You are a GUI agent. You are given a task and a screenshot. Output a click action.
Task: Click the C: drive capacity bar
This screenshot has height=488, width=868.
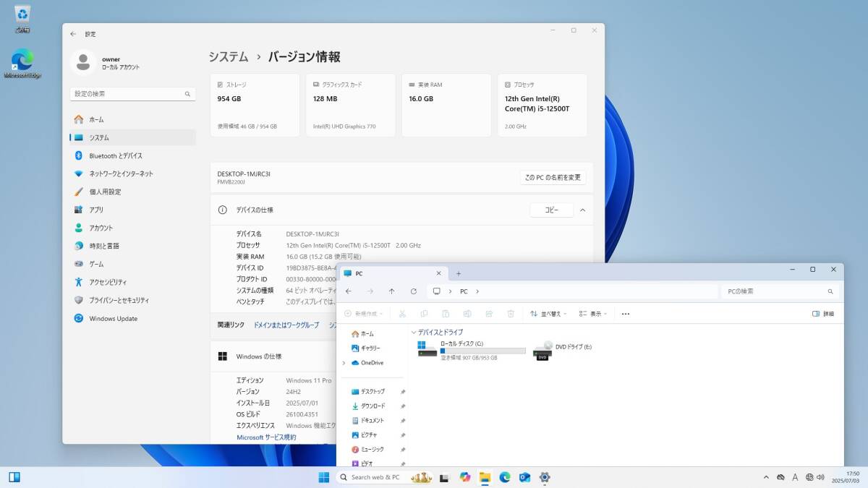click(482, 351)
